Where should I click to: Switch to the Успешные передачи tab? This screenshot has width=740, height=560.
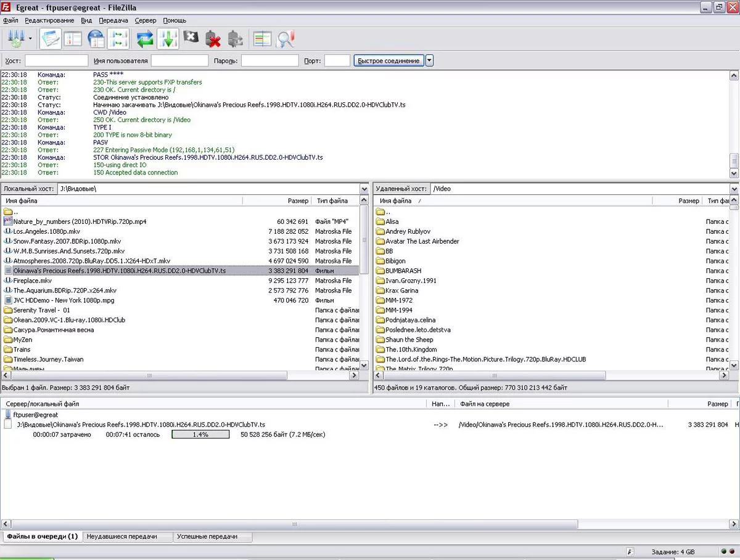click(x=207, y=537)
